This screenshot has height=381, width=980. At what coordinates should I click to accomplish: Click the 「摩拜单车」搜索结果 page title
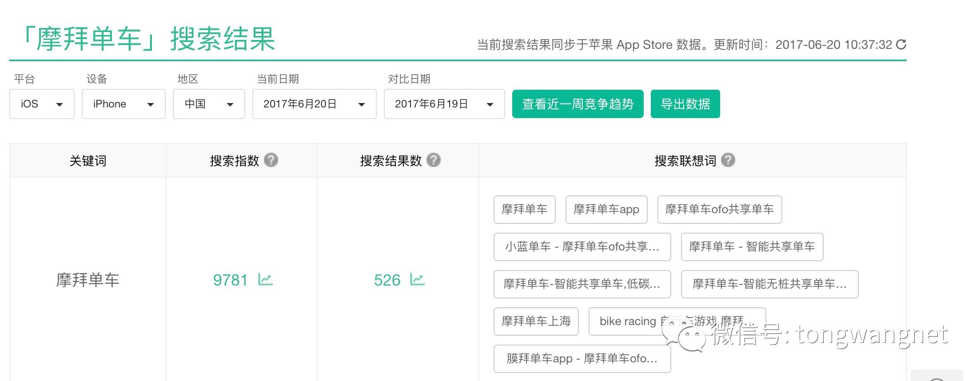tap(148, 39)
